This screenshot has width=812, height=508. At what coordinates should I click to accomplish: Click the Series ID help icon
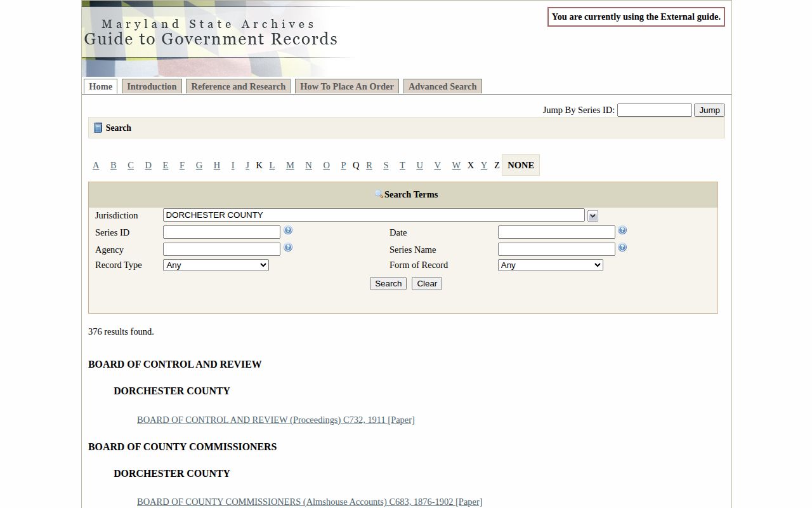click(x=288, y=231)
